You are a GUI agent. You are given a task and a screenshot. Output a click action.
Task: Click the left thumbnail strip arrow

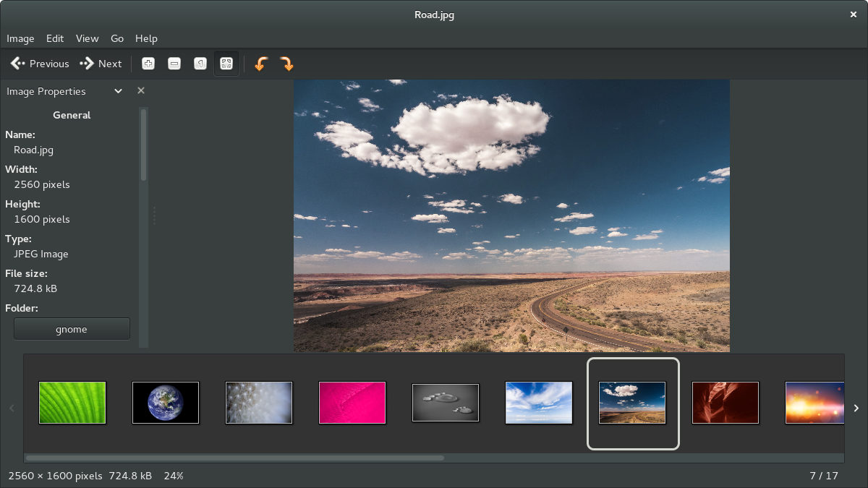[12, 407]
